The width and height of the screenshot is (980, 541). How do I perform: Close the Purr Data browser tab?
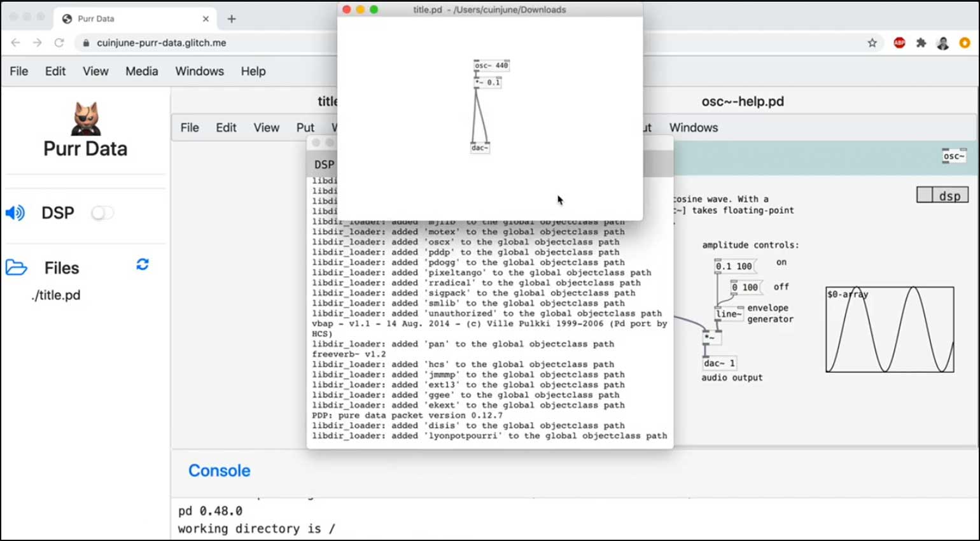tap(206, 18)
